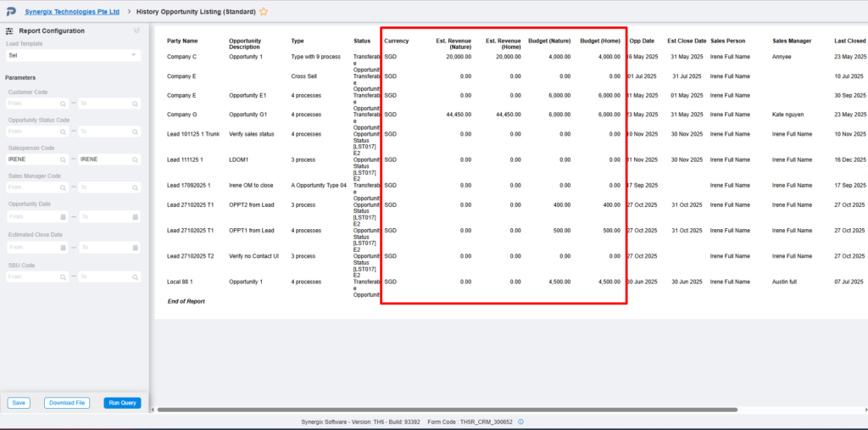Screen dimensions: 868x430
Task: Click the Run Query button
Action: pos(122,403)
